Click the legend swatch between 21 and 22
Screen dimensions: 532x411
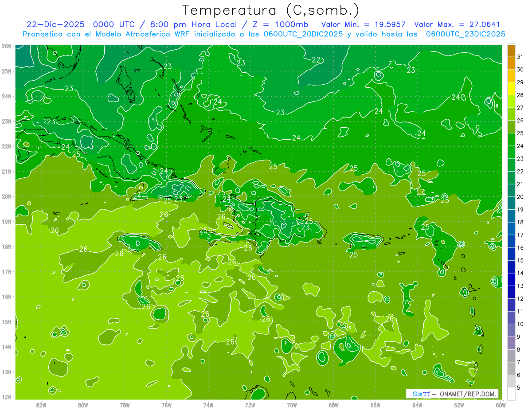tap(511, 178)
